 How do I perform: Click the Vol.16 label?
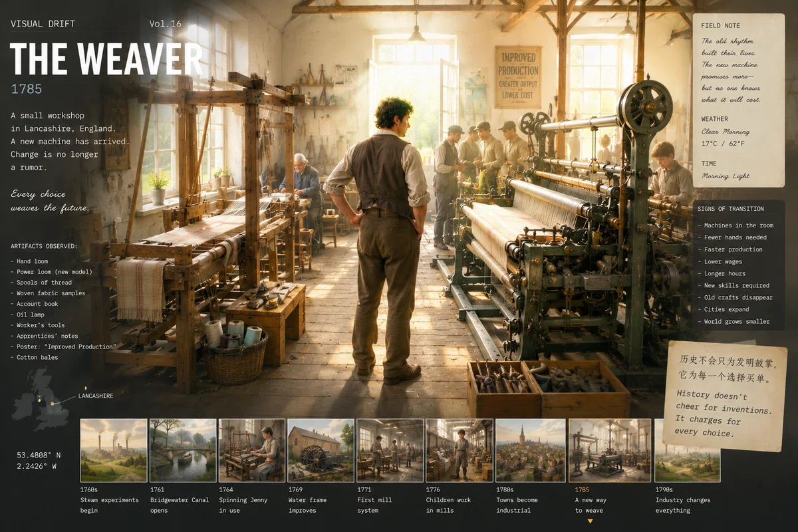(x=166, y=24)
